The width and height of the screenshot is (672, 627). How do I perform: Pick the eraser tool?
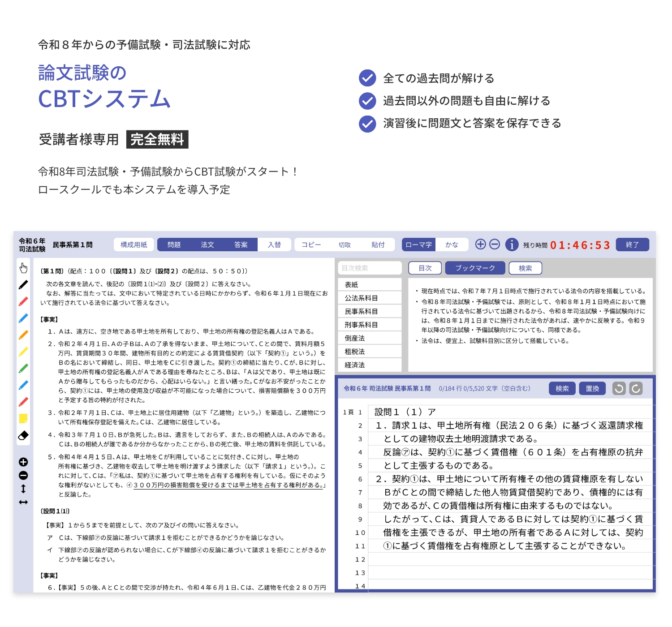click(23, 435)
